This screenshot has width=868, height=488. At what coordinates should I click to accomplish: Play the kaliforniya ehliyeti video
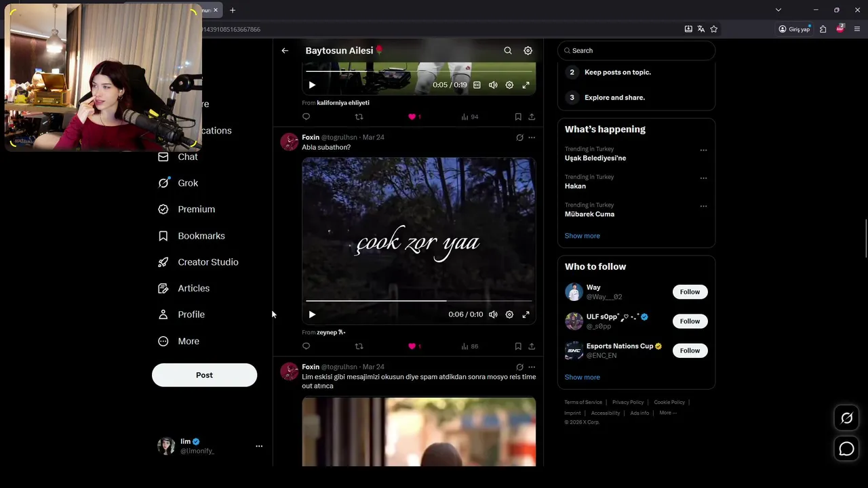[x=312, y=85]
